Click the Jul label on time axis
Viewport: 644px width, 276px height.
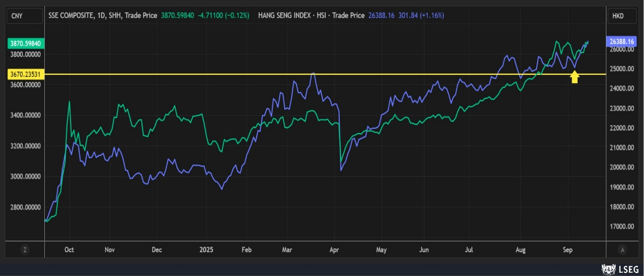[468, 250]
